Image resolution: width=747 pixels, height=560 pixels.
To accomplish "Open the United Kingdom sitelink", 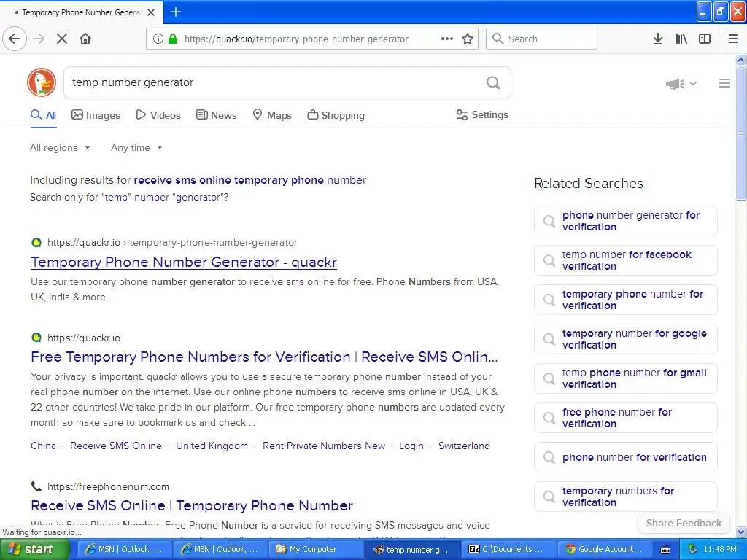I will click(x=212, y=446).
